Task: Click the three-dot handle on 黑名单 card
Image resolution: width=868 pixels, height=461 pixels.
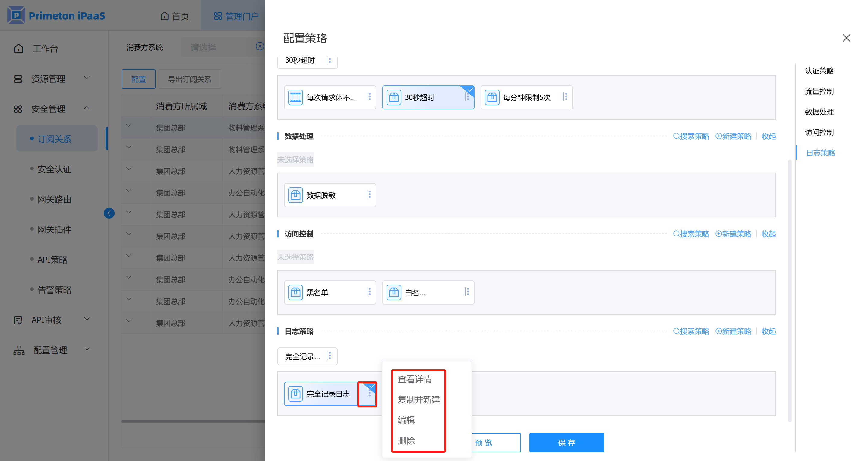Action: [369, 292]
